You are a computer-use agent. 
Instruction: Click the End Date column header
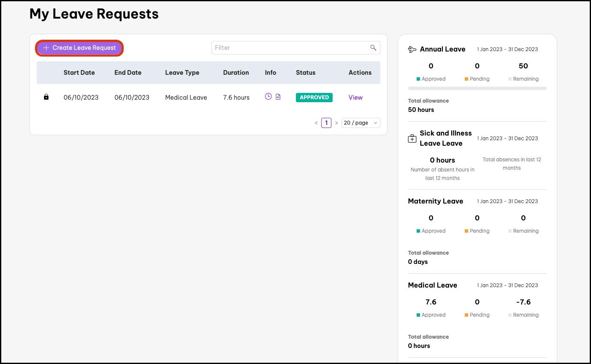128,73
